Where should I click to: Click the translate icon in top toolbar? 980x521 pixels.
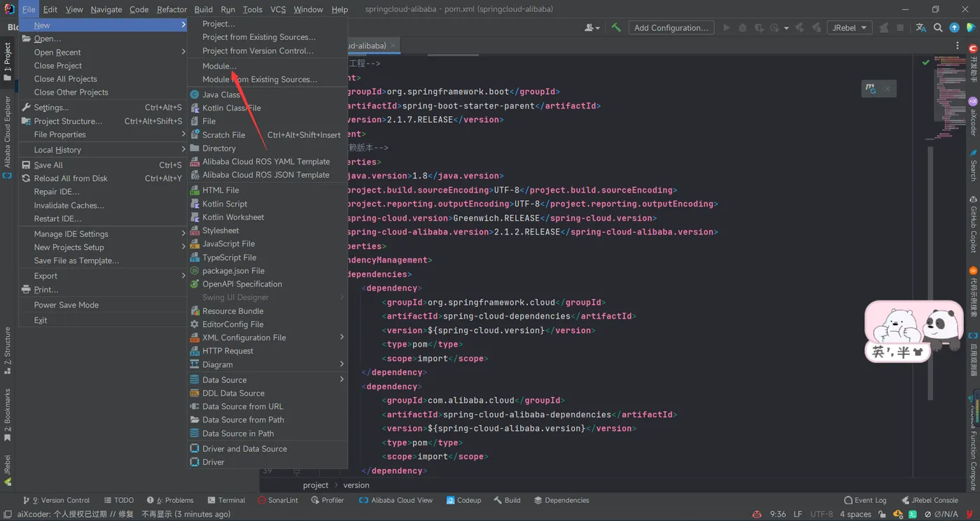coord(920,28)
